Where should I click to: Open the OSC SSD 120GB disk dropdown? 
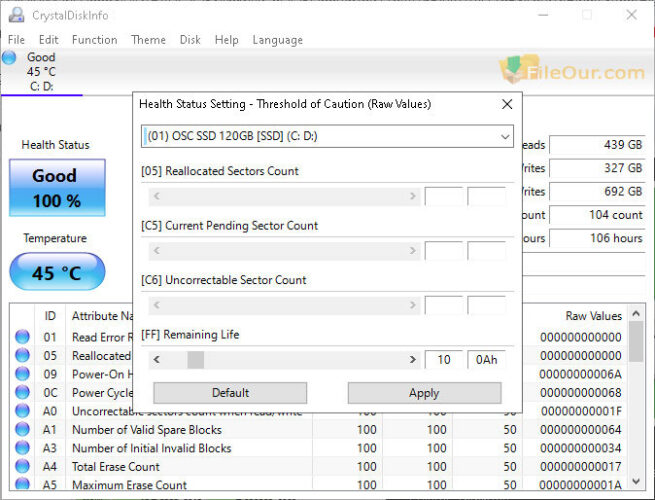(328, 136)
